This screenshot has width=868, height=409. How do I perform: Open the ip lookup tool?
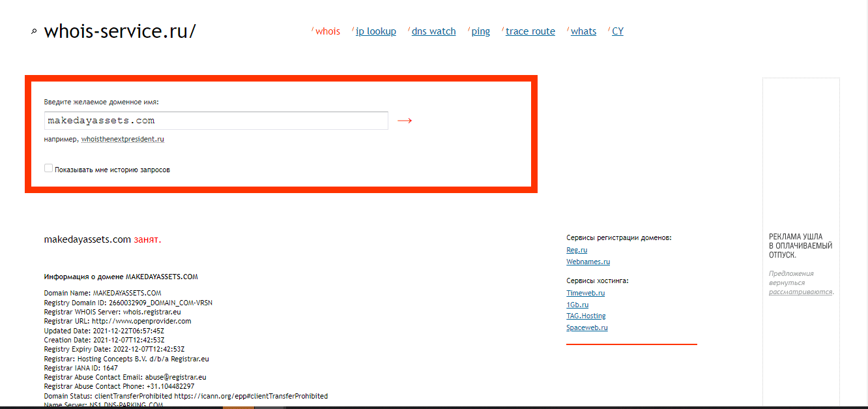(375, 31)
